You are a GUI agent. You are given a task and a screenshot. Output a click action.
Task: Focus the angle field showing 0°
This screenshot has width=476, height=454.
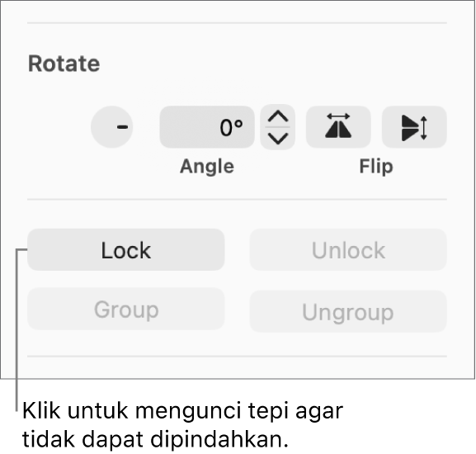click(207, 127)
